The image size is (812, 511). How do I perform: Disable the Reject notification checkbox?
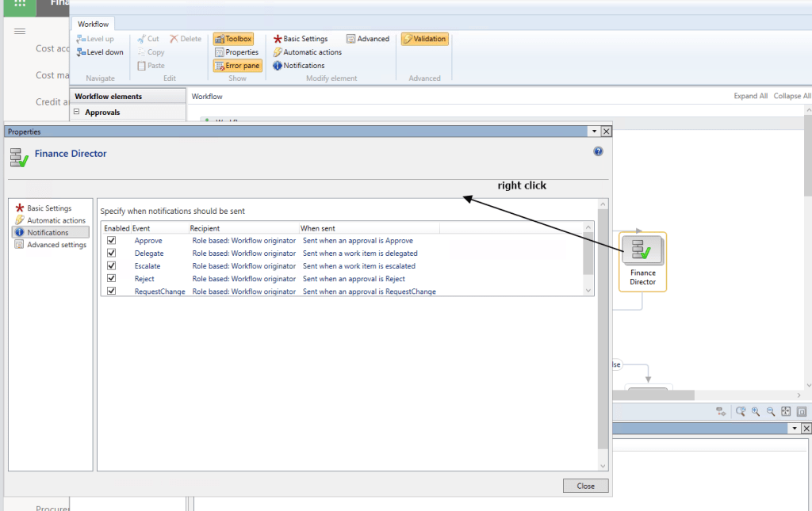click(x=112, y=279)
